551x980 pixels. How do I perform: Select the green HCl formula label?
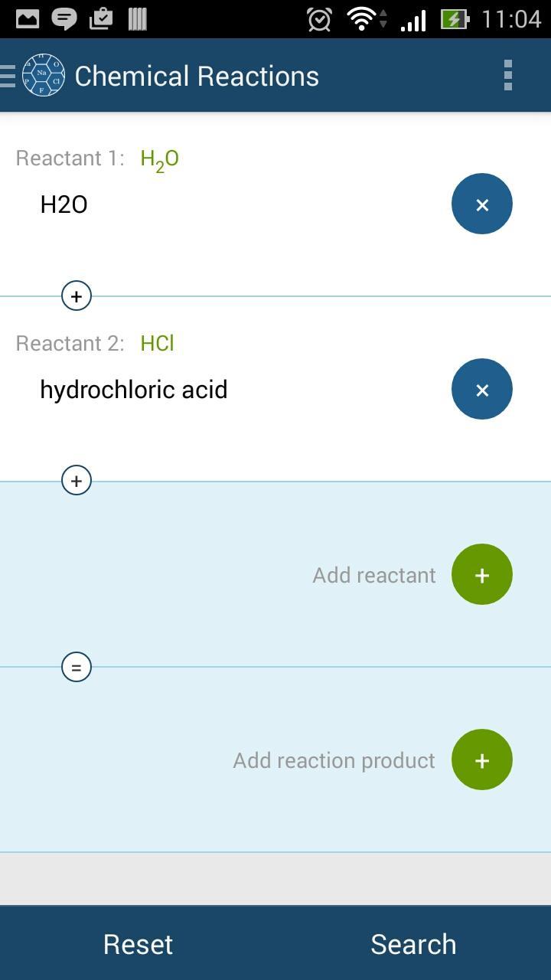157,343
